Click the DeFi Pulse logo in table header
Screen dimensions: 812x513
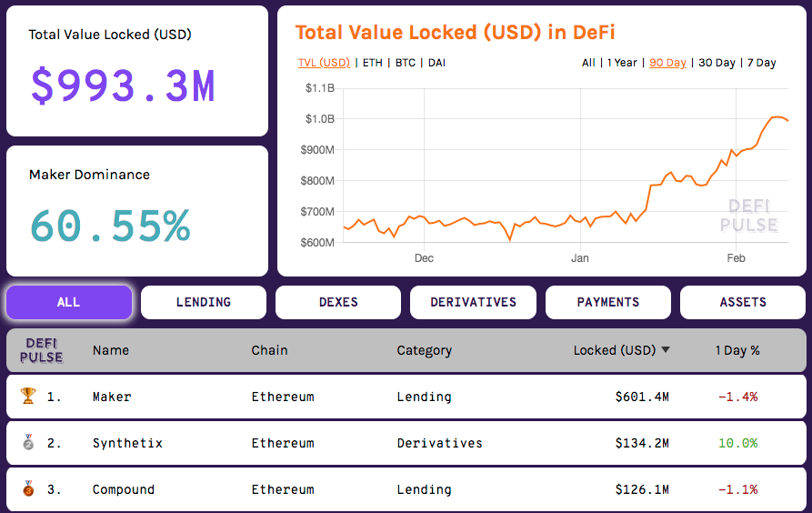tap(41, 350)
